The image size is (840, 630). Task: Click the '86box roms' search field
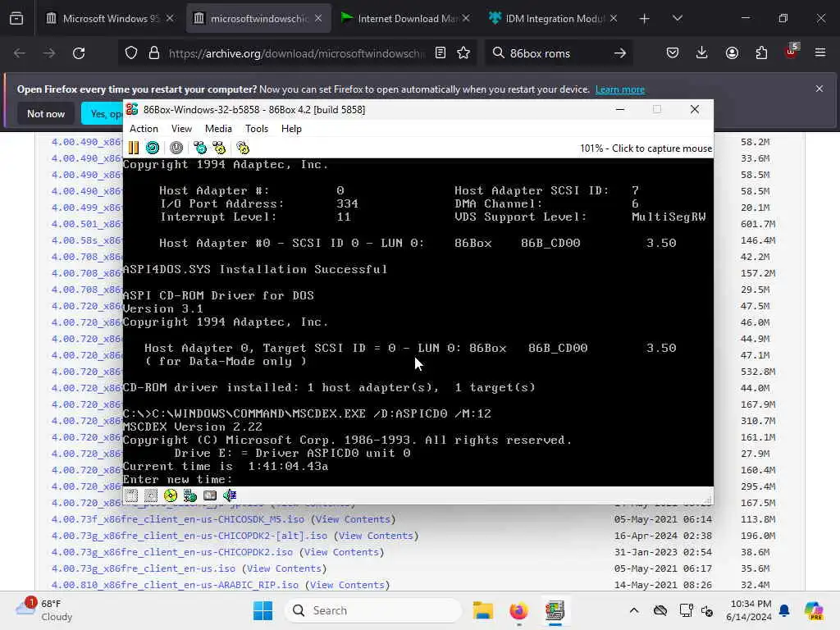(x=557, y=53)
